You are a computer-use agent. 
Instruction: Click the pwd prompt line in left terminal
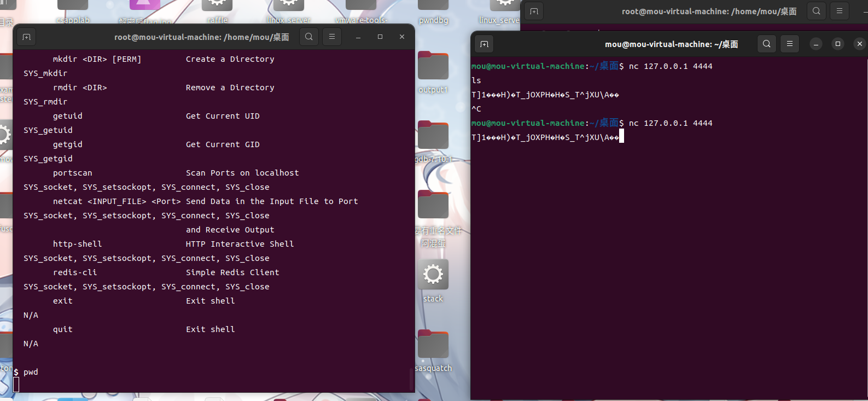31,372
